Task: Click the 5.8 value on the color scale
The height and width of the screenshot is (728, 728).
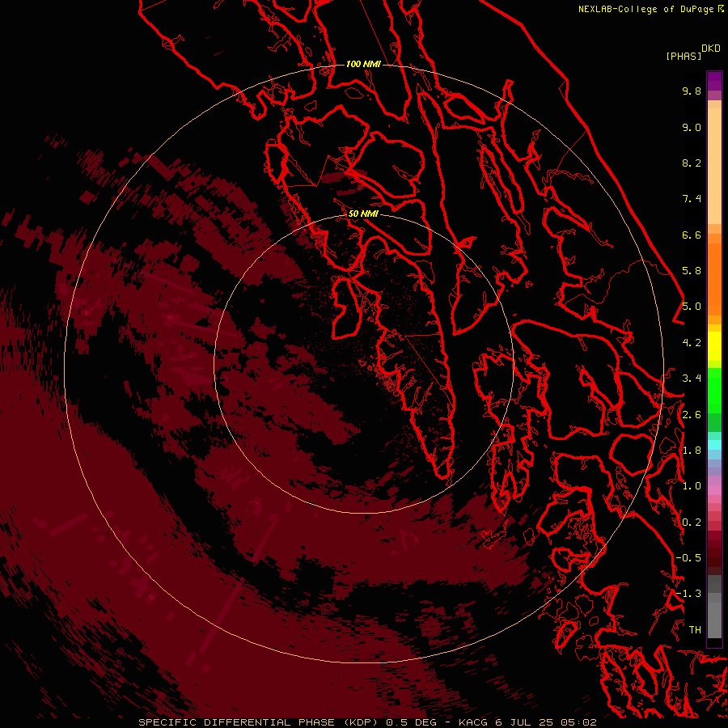Action: tap(692, 271)
